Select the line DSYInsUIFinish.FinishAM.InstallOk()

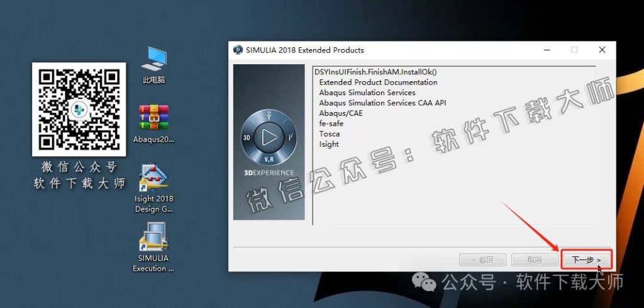(375, 72)
